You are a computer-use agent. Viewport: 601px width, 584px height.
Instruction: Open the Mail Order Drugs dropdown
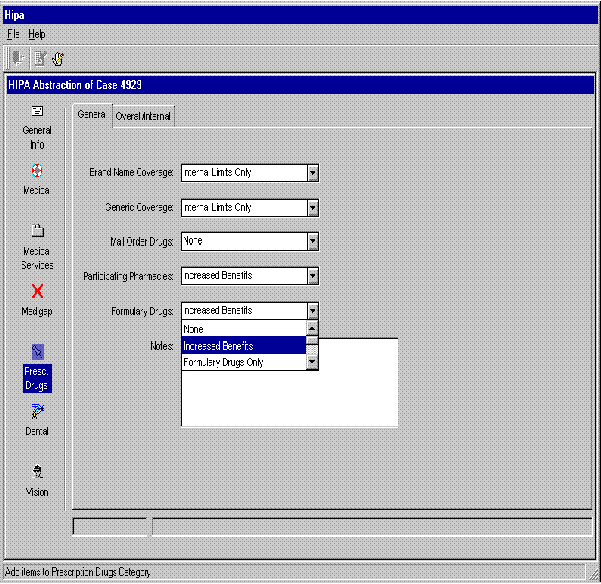[312, 242]
